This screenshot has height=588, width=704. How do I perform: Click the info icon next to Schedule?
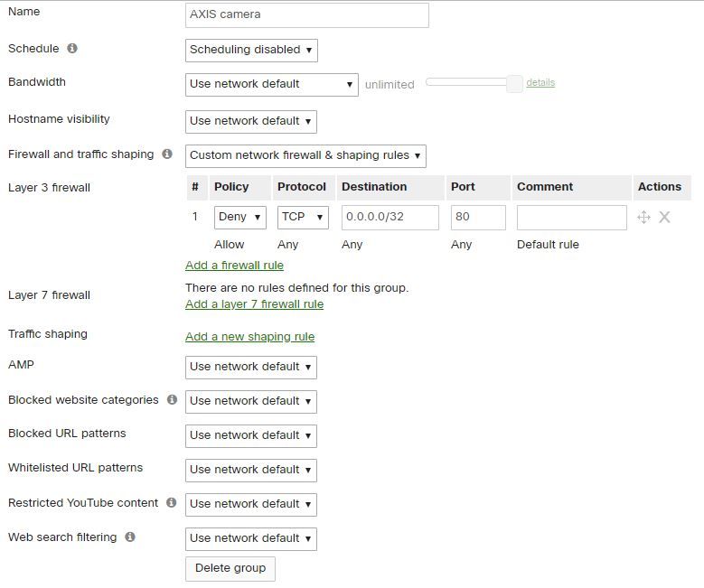click(x=72, y=49)
